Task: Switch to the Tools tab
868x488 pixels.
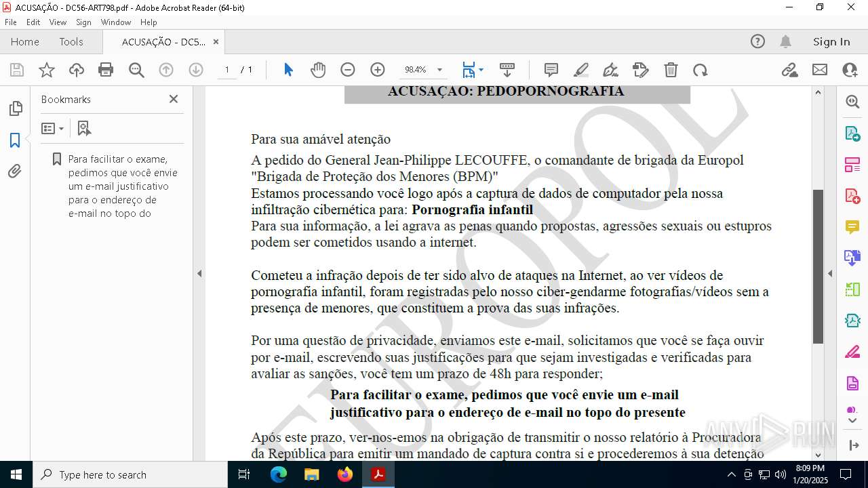Action: tap(71, 42)
